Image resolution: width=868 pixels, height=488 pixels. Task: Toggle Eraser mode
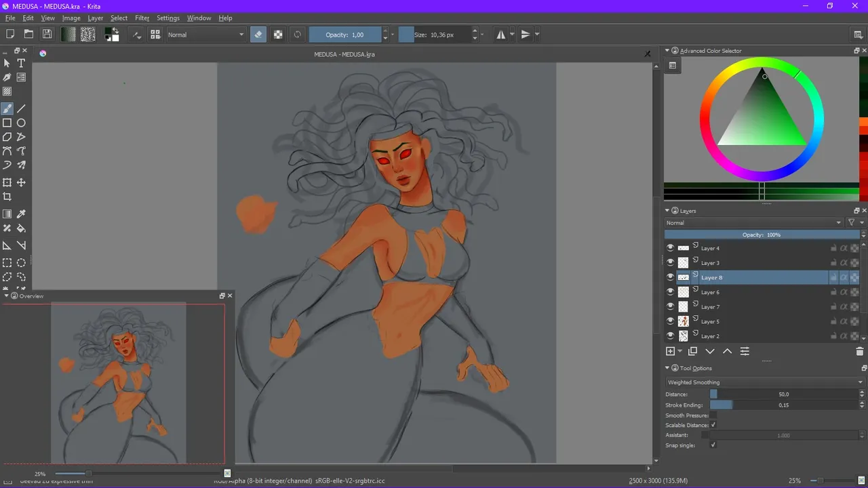258,35
